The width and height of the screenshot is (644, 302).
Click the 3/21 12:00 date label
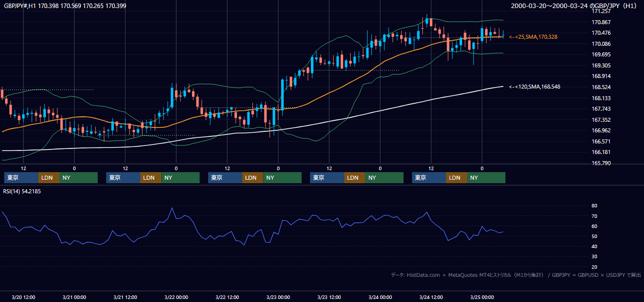click(x=125, y=297)
